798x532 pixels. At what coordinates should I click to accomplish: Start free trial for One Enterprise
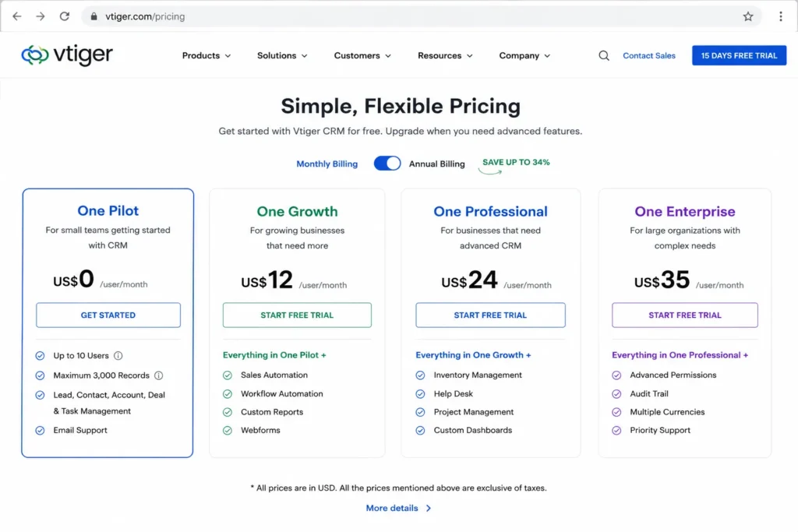[685, 315]
